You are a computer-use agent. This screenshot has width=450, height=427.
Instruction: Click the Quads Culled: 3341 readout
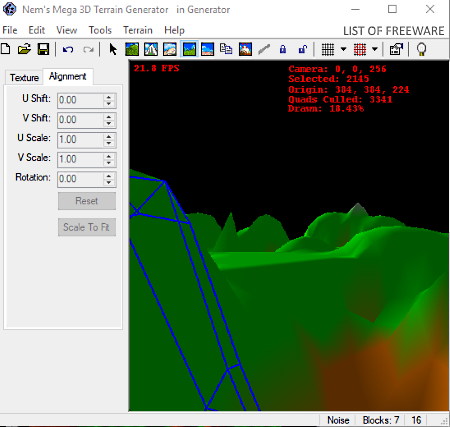(340, 99)
